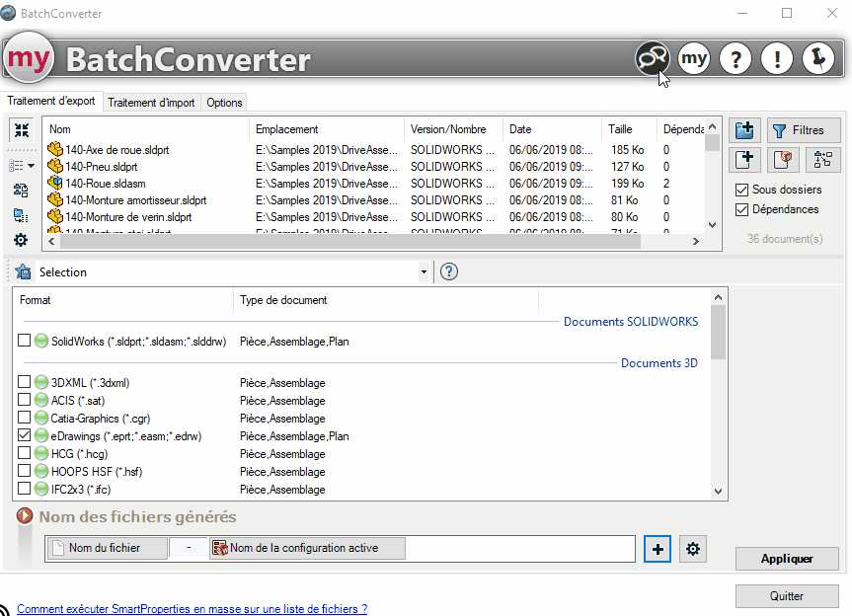Click horizontal scrollbar right arrow of file list
Viewport: 852px width, 616px height.
pos(696,241)
